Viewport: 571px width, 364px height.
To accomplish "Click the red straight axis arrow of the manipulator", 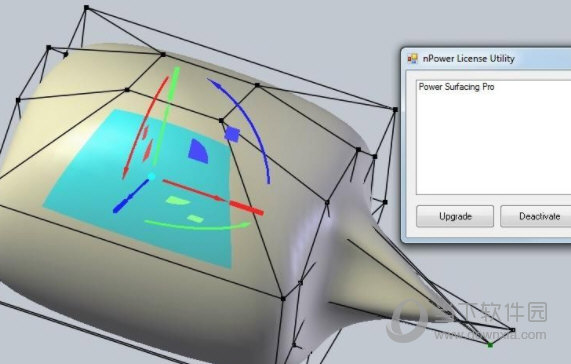I will (x=213, y=196).
